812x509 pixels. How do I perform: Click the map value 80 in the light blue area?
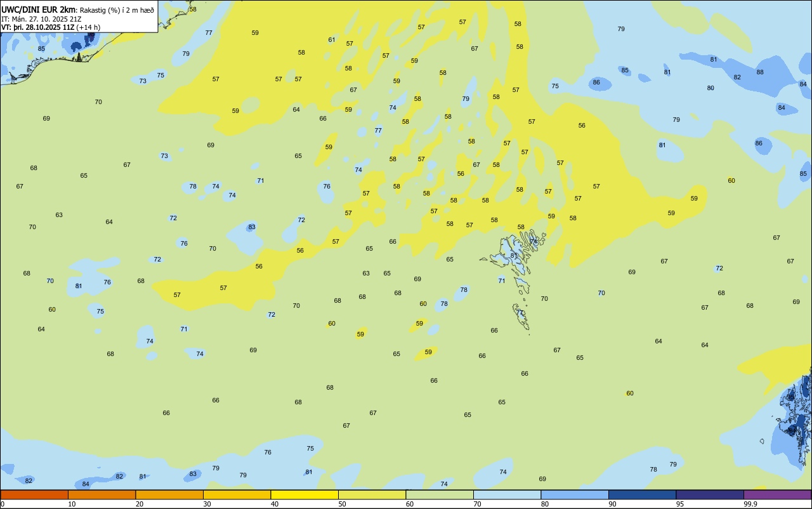710,88
